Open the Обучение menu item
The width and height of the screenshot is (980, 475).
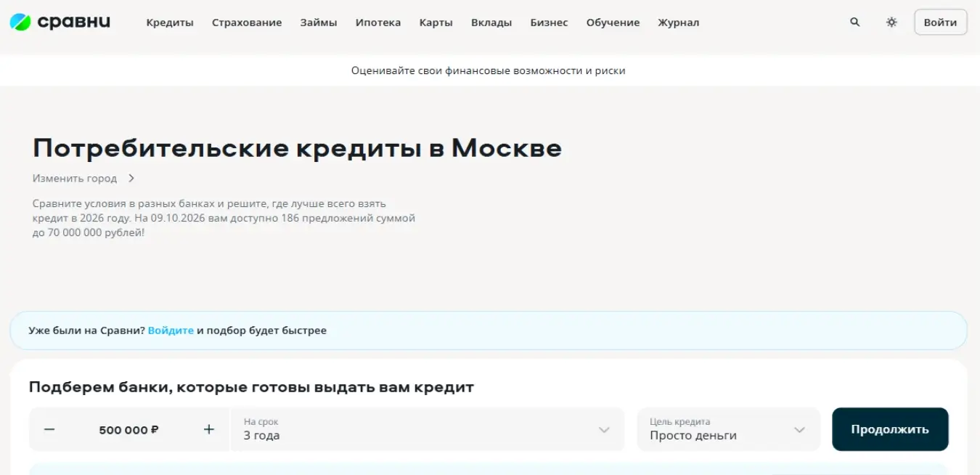pyautogui.click(x=613, y=23)
